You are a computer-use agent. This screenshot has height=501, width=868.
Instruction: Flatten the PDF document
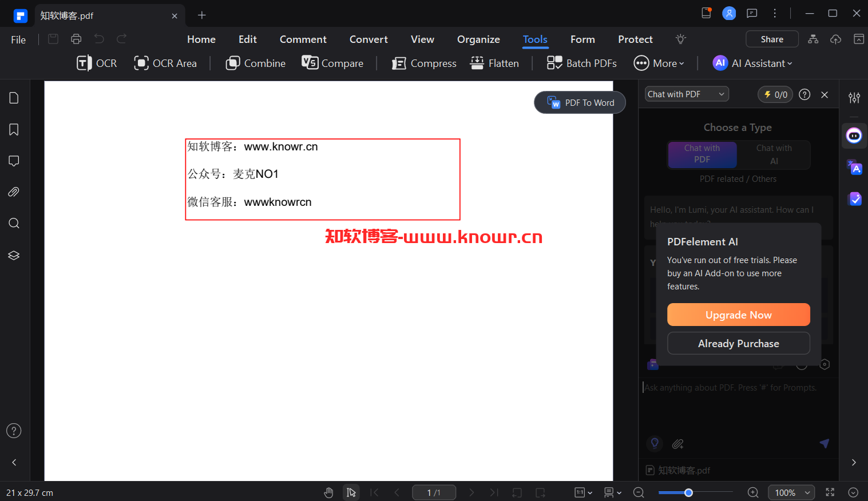(x=494, y=63)
